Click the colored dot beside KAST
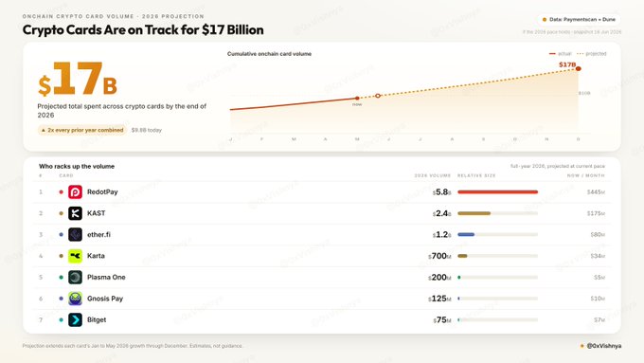Screen dimensions: 644x363 (x=62, y=213)
